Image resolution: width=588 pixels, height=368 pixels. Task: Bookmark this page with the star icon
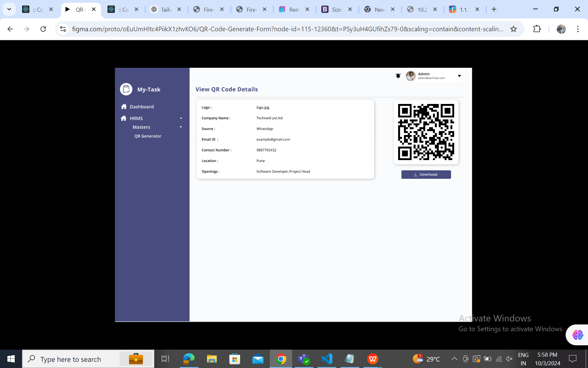[514, 29]
